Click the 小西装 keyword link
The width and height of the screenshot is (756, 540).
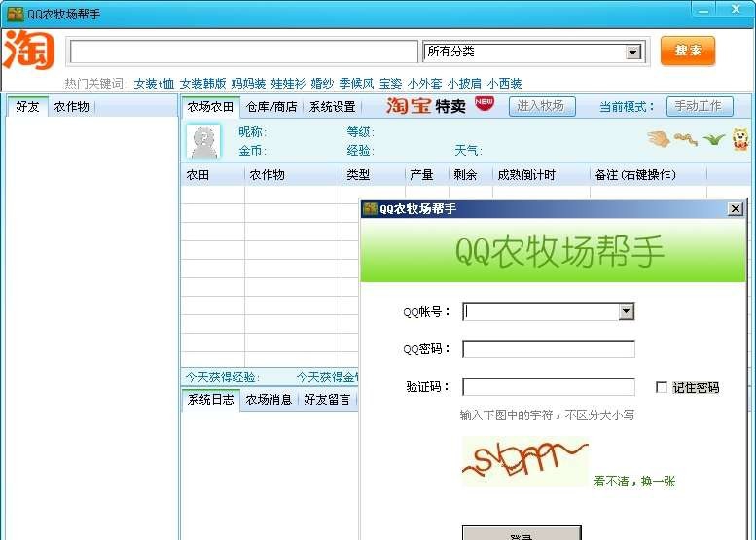(x=504, y=84)
